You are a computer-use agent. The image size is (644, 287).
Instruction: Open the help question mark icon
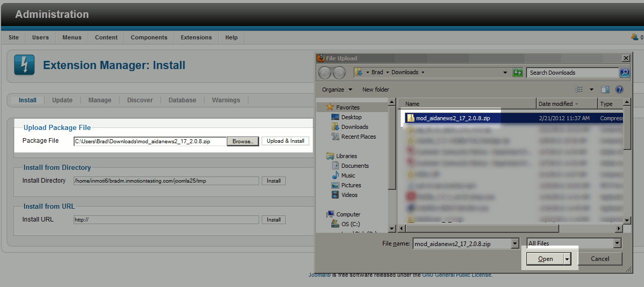tap(619, 90)
